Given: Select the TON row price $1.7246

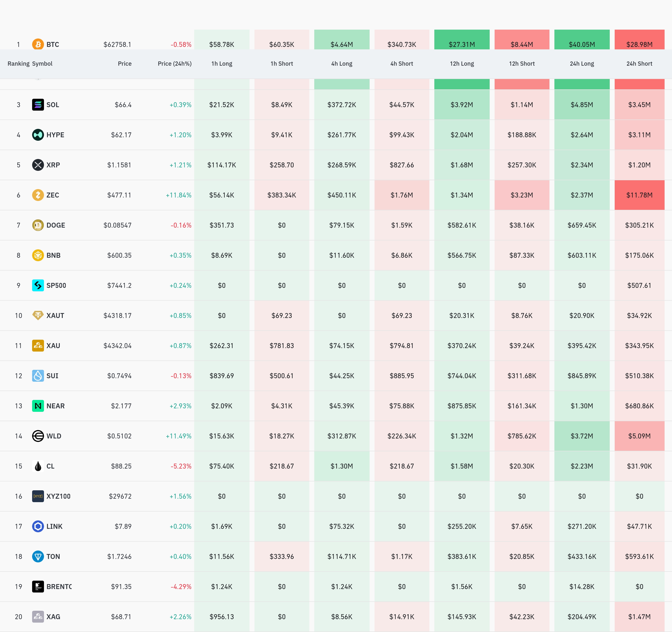Looking at the screenshot, I should (119, 556).
